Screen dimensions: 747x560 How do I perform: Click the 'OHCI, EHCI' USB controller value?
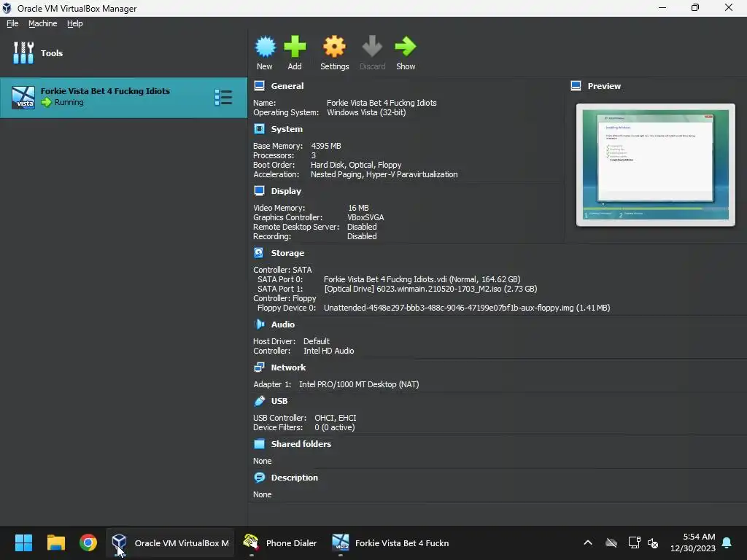336,418
